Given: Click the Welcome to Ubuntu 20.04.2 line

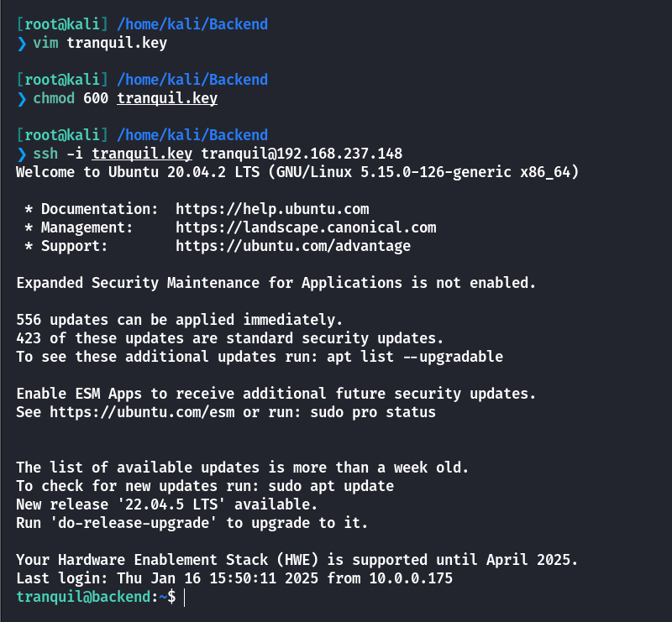Looking at the screenshot, I should click(297, 172).
